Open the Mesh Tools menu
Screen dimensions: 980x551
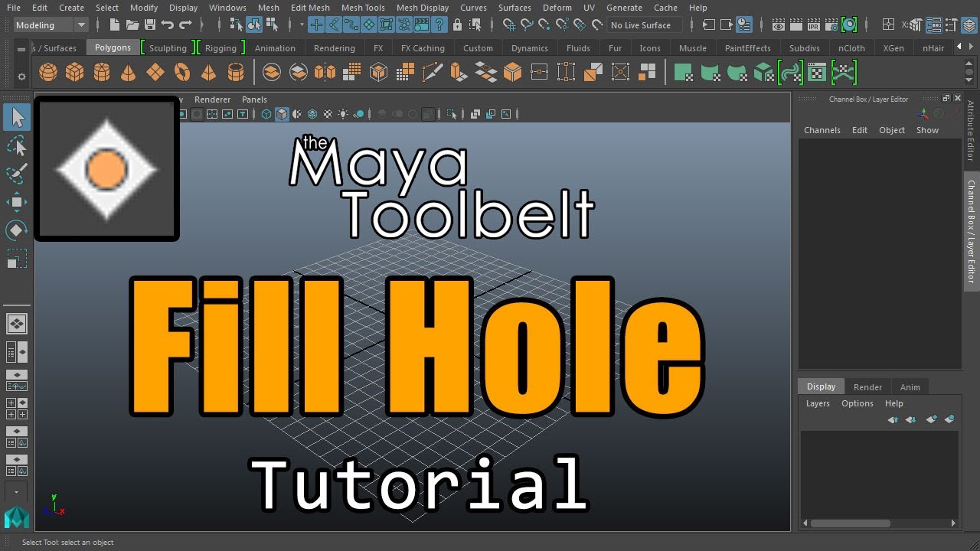coord(363,8)
